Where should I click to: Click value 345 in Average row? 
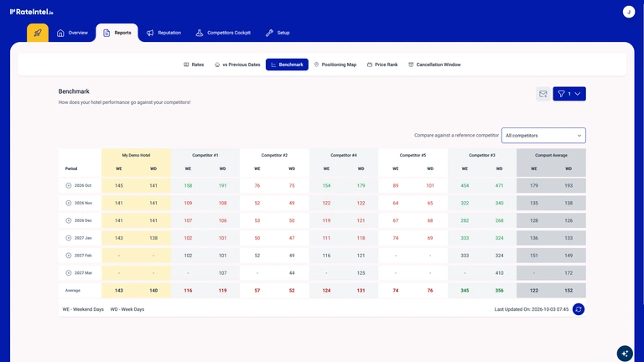coord(465,291)
